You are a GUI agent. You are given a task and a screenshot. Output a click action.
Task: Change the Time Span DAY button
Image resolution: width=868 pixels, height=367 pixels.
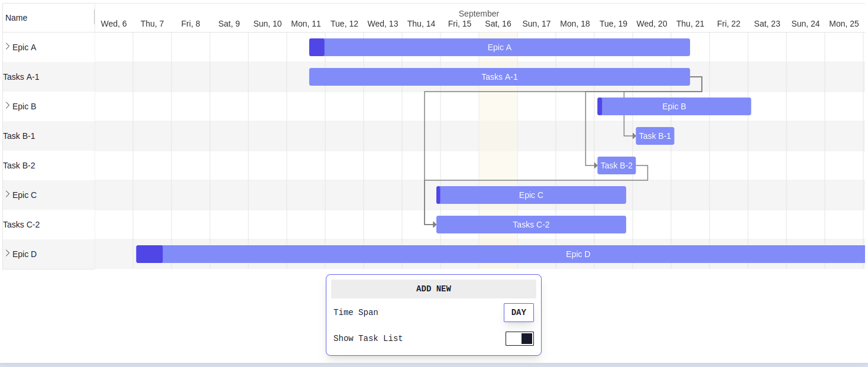coord(519,313)
